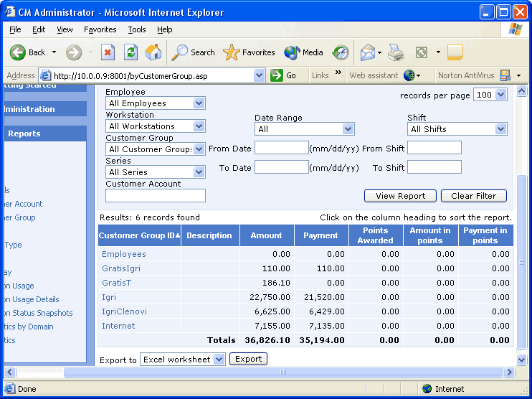The image size is (532, 399).
Task: Click the From Shift input field
Action: [x=434, y=148]
